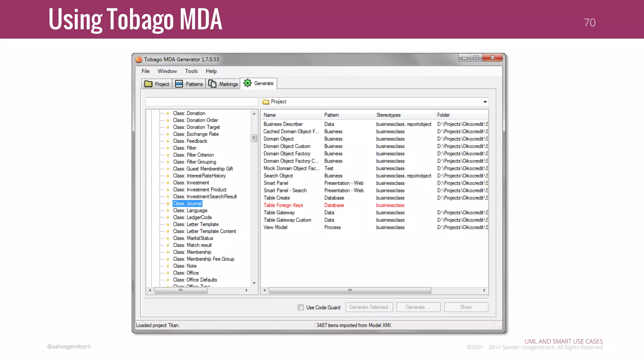Click the star icon beside Class: Journal
The image size is (644, 362).
pos(168,204)
